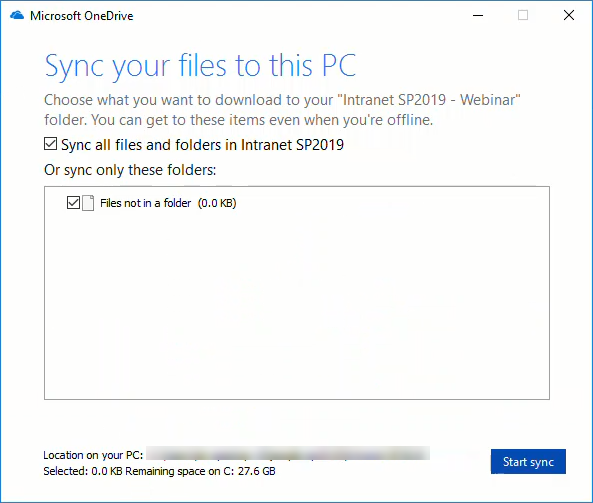Click the OneDrive cloud icon in title bar
This screenshot has height=503, width=593.
pos(17,16)
